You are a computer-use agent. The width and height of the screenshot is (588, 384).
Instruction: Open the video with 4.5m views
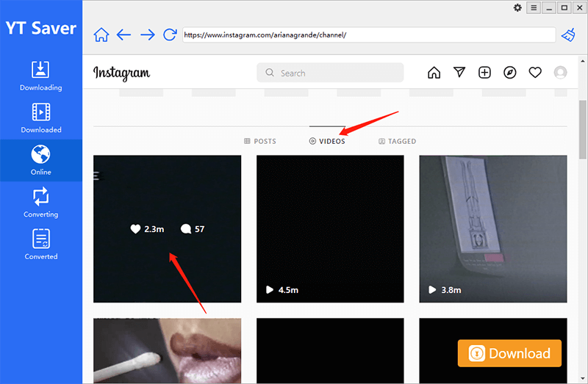tap(330, 229)
